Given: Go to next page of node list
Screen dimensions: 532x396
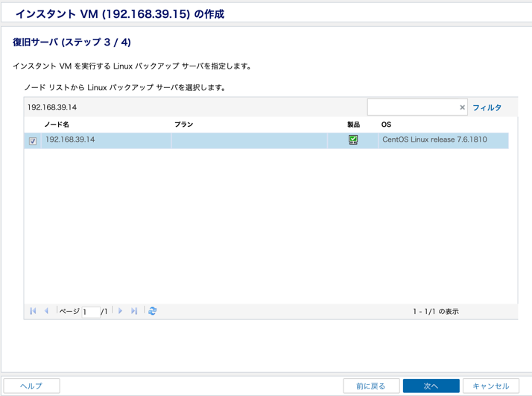Looking at the screenshot, I should point(120,311).
